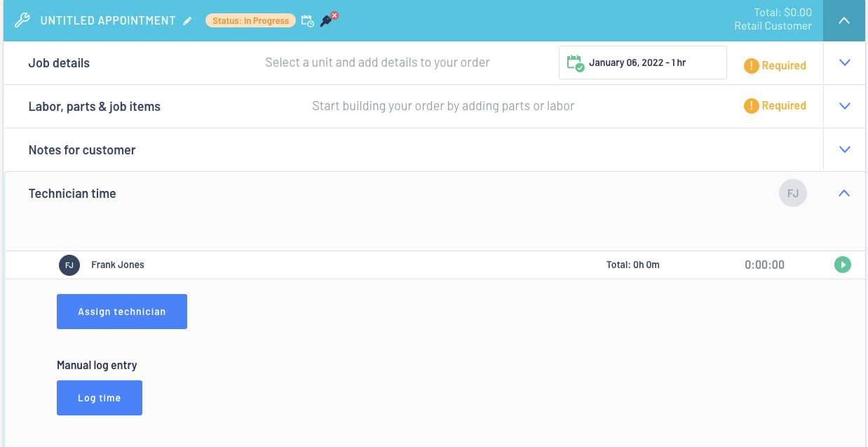Open the January 06, 2022 date field
Screen dimensions: 868x447
(x=643, y=62)
